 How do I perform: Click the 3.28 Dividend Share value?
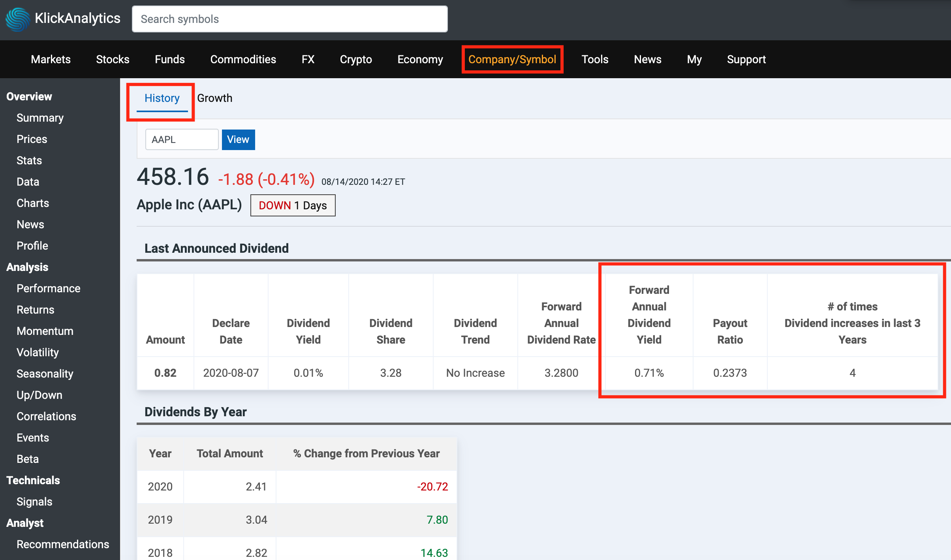391,373
